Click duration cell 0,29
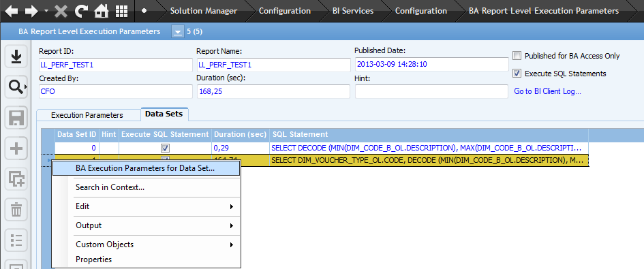The image size is (644, 269). [x=241, y=148]
